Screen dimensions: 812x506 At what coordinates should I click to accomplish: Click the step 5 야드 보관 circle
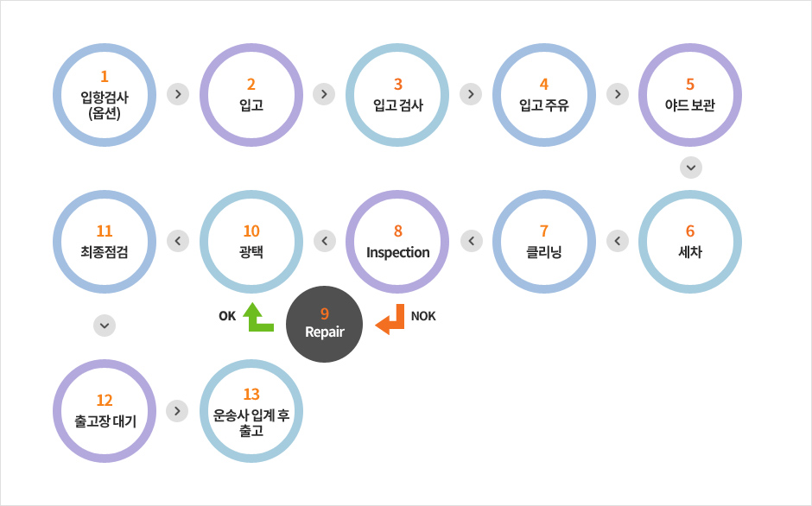690,94
